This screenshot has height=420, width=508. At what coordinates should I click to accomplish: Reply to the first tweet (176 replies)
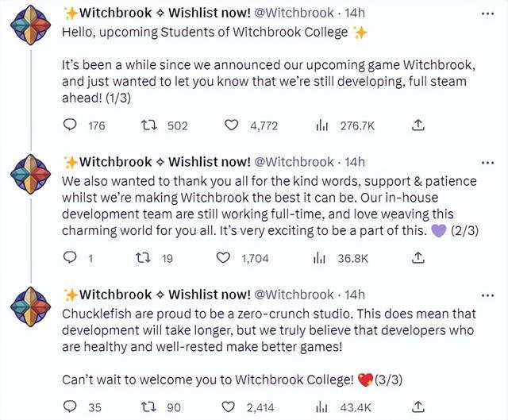[x=70, y=125]
